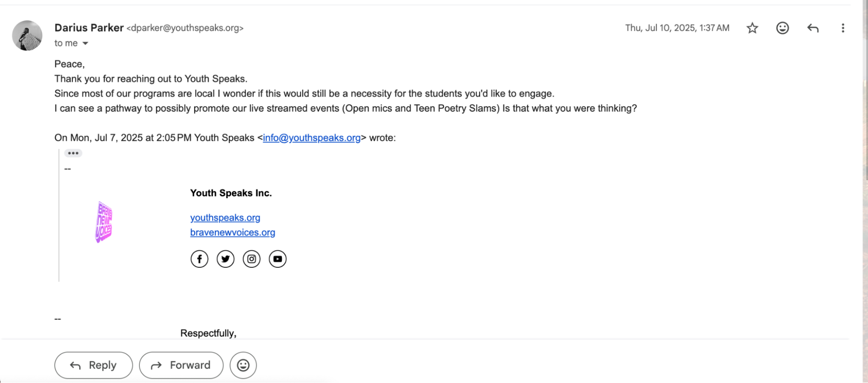868x383 pixels.
Task: Open the youthspeaks.org link
Action: 225,218
